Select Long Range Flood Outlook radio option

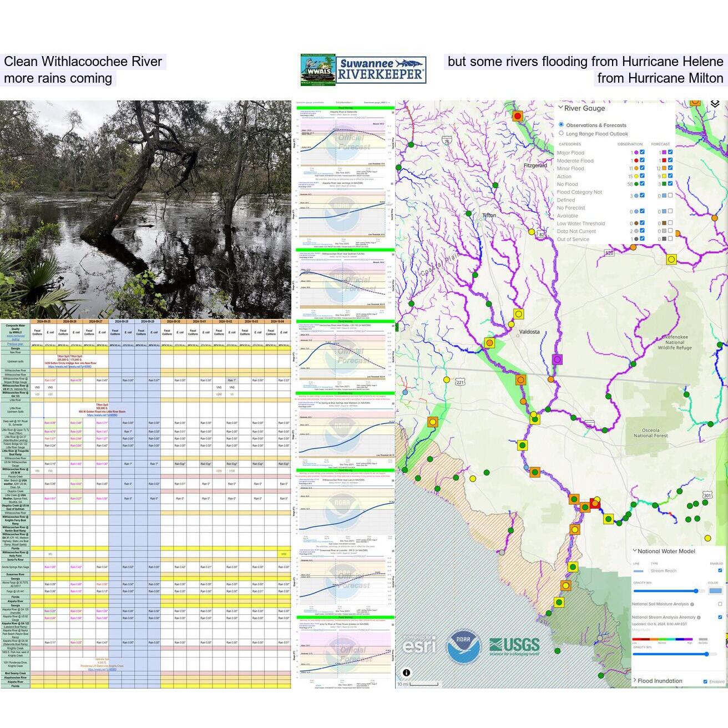click(561, 133)
